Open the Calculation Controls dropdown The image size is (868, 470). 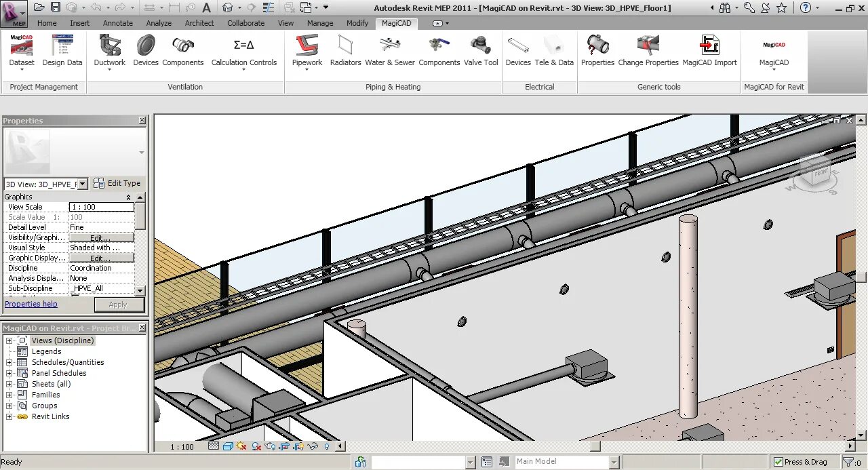243,52
